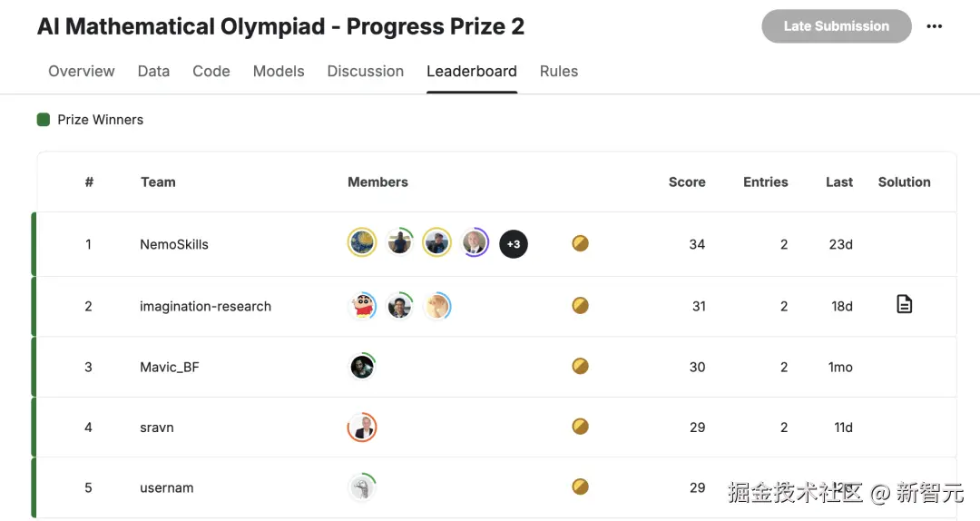Open the three-dot more options menu
The width and height of the screenshot is (980, 521).
[x=934, y=26]
